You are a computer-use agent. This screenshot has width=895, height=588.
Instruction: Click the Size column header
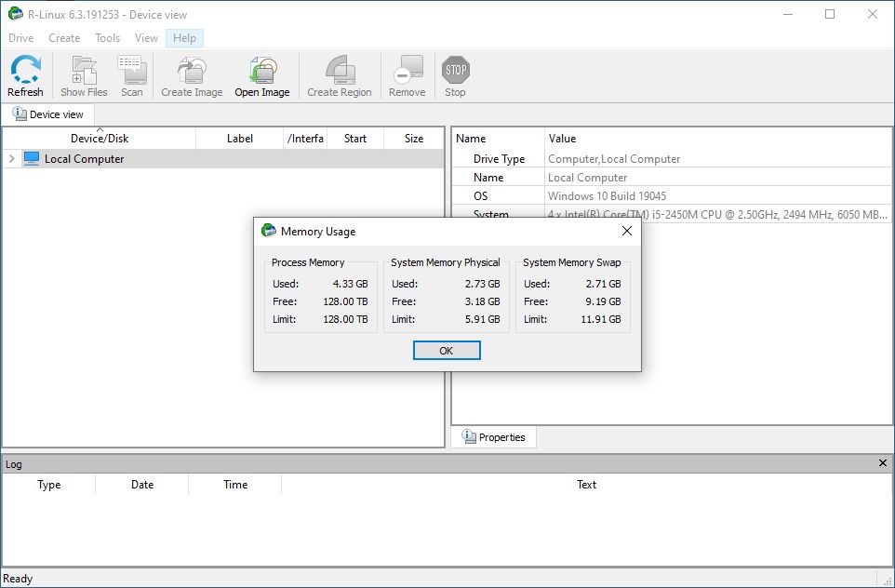414,138
